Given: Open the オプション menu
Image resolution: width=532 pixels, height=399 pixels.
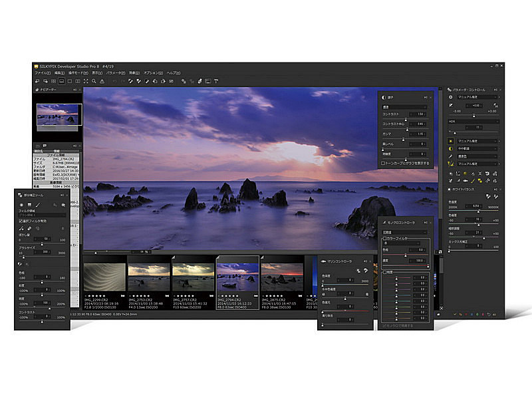Looking at the screenshot, I should [153, 73].
